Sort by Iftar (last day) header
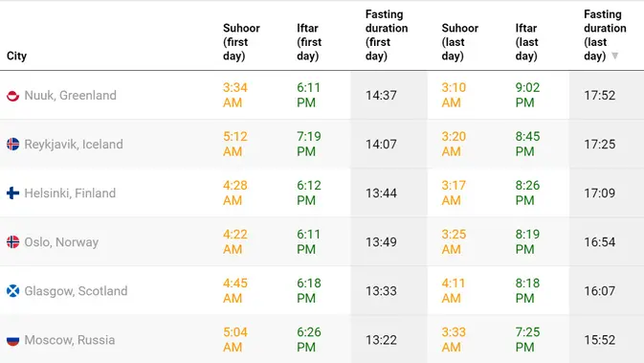 point(526,42)
